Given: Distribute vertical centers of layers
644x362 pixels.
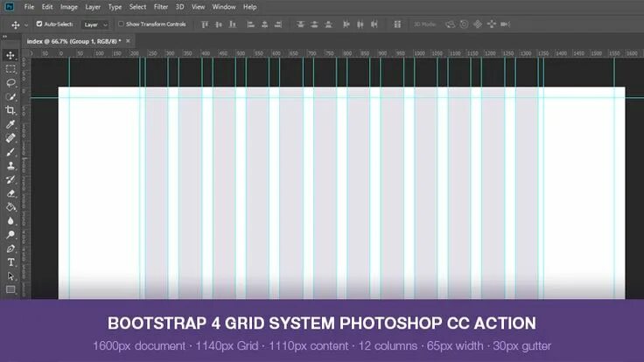Looking at the screenshot, I should tap(315, 24).
